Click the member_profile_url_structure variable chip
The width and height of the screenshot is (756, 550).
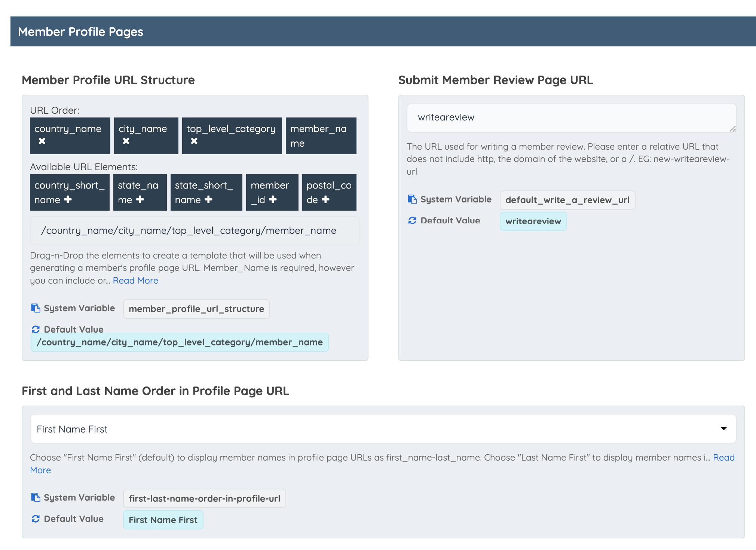click(x=196, y=309)
